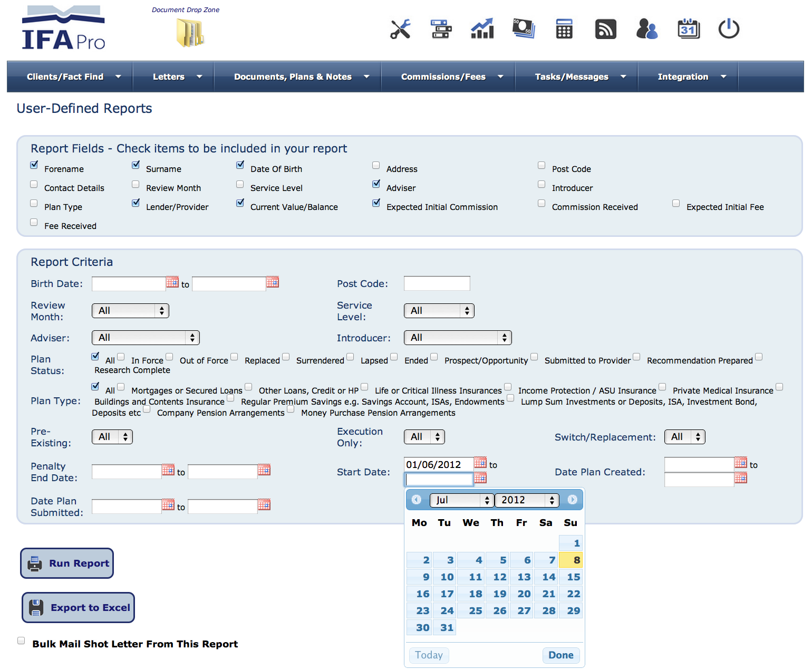The image size is (812, 669).
Task: Check the Address report field
Action: tap(376, 165)
